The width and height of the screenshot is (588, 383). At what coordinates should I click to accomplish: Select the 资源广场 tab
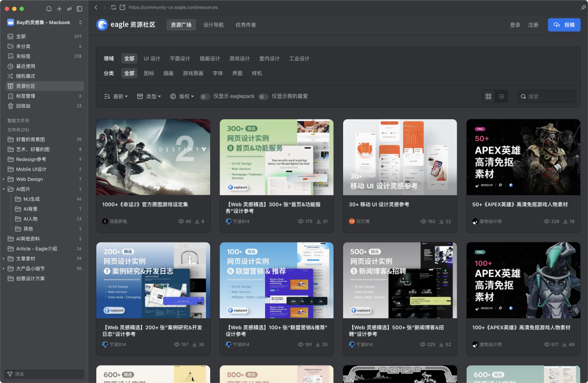181,25
